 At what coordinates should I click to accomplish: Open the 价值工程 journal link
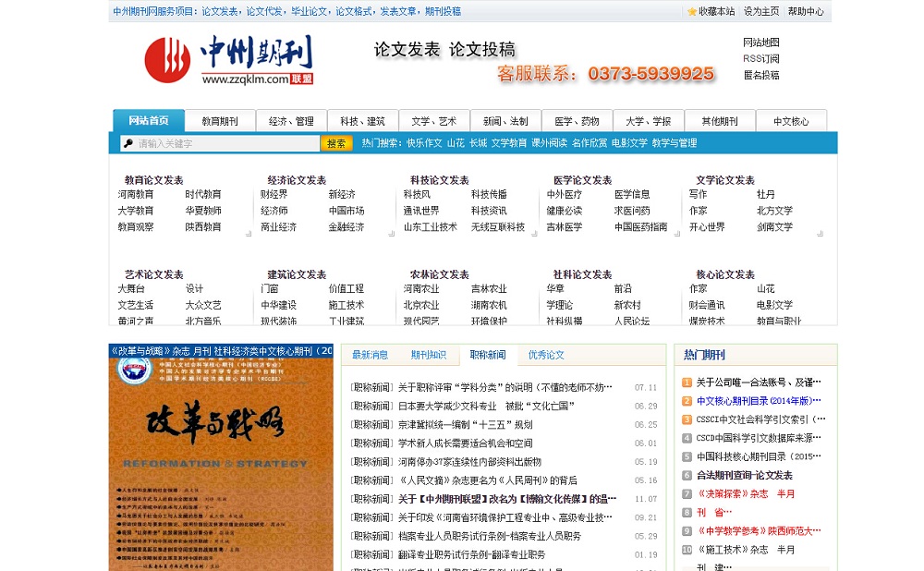[x=346, y=289]
